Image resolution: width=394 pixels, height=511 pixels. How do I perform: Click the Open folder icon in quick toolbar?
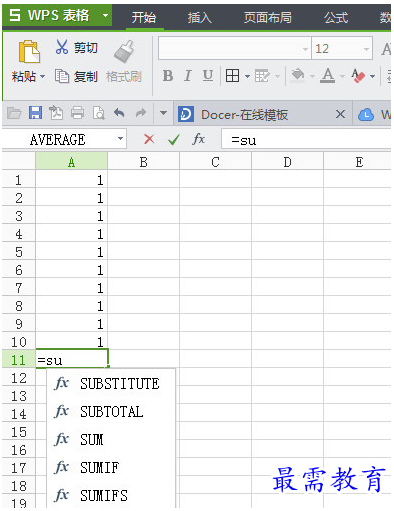[14, 113]
